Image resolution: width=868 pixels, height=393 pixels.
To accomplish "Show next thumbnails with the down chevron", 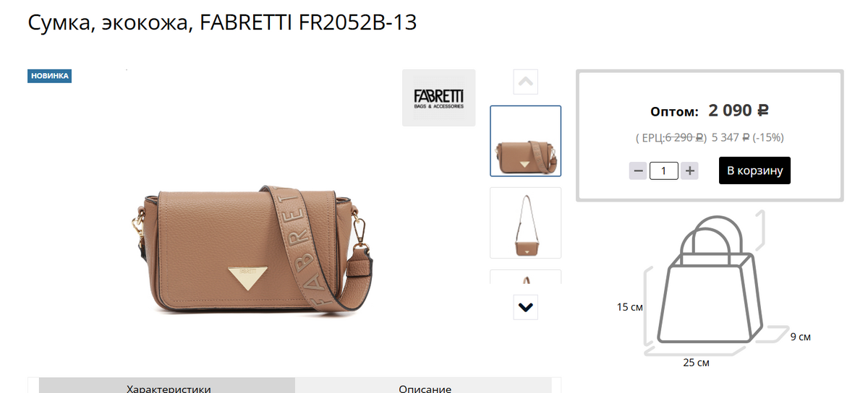I will [526, 307].
